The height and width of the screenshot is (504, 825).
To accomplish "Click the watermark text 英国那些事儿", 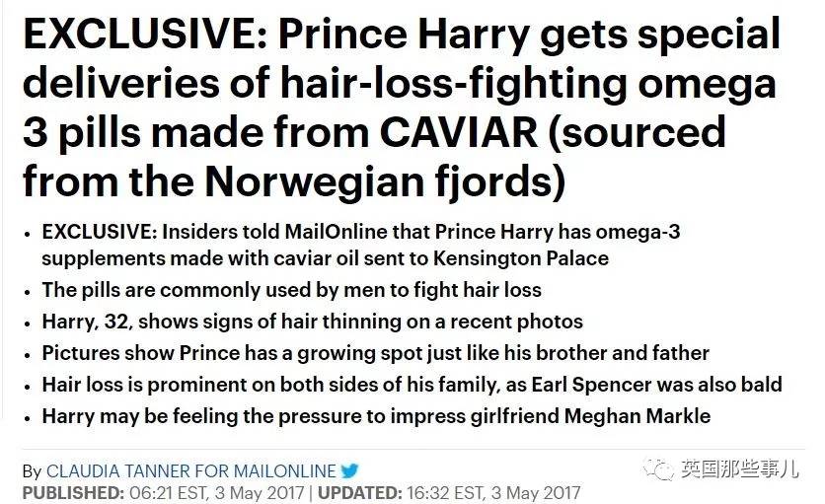I will click(x=740, y=470).
